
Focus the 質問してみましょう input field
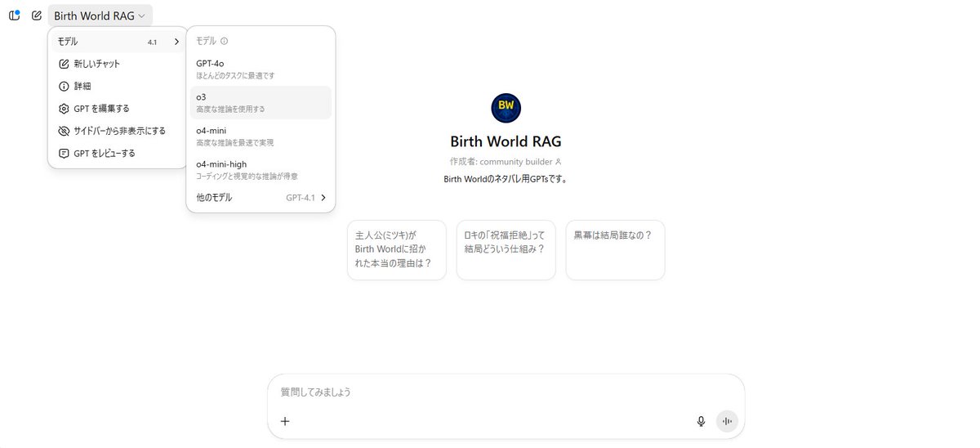506,392
